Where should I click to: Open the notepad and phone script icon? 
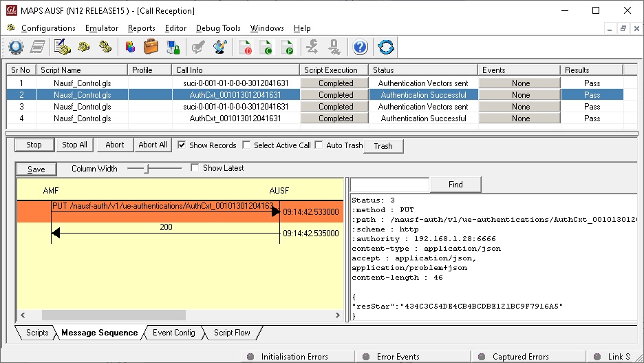(x=63, y=47)
